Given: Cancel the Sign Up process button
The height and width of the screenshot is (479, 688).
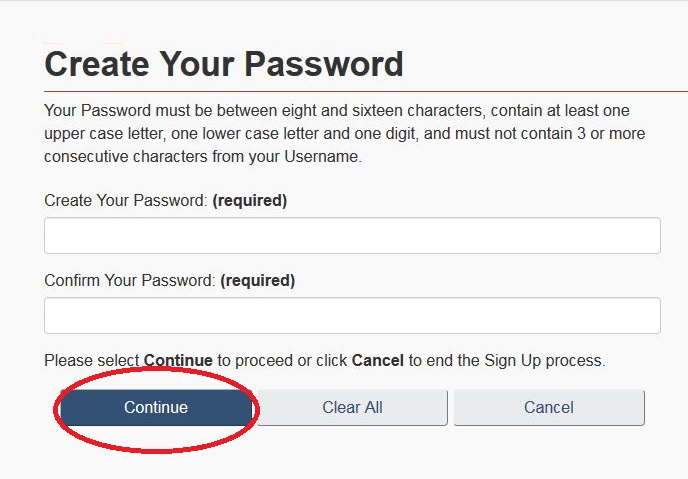Looking at the screenshot, I should [549, 408].
